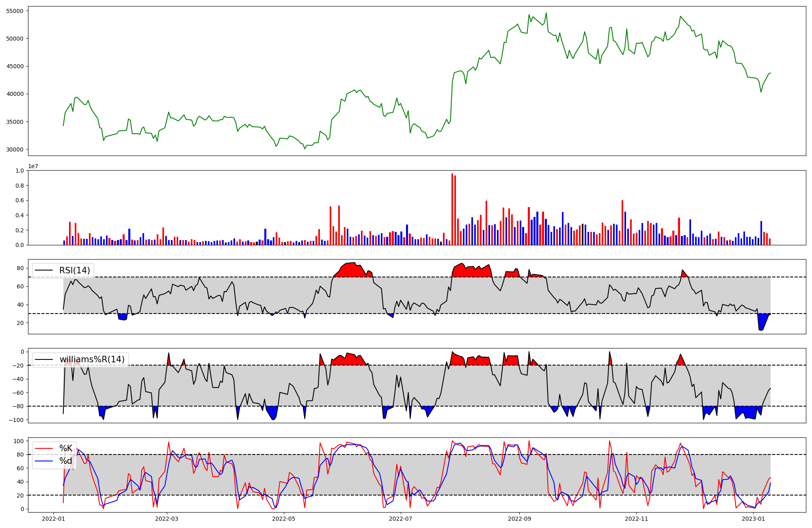Click the RSI(14) legend entry
The height and width of the screenshot is (528, 812).
[74, 270]
